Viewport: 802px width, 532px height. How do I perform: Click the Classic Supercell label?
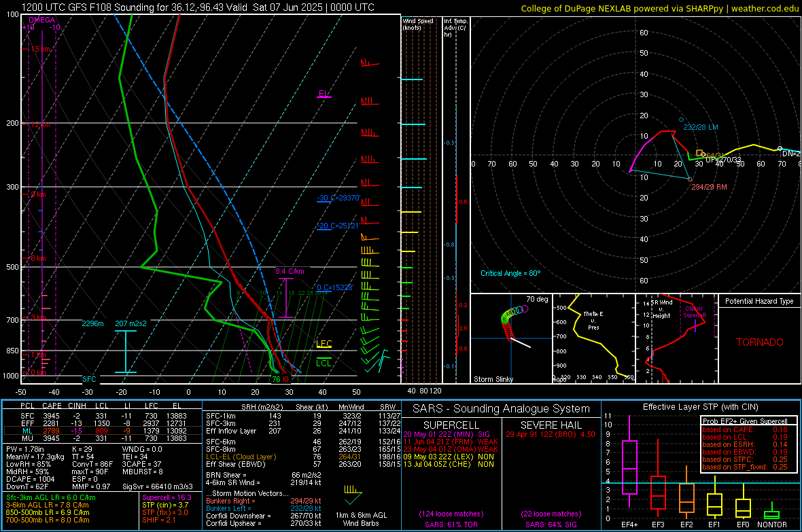[x=694, y=312]
